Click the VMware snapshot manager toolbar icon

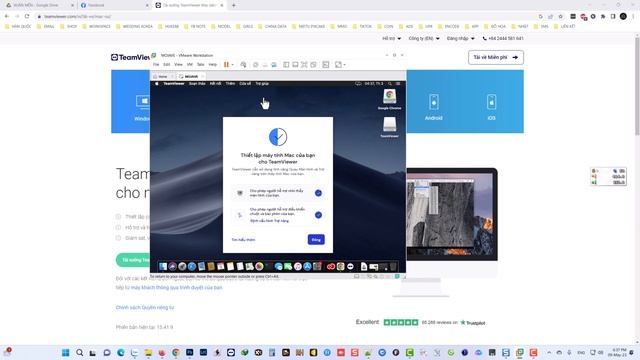point(274,64)
